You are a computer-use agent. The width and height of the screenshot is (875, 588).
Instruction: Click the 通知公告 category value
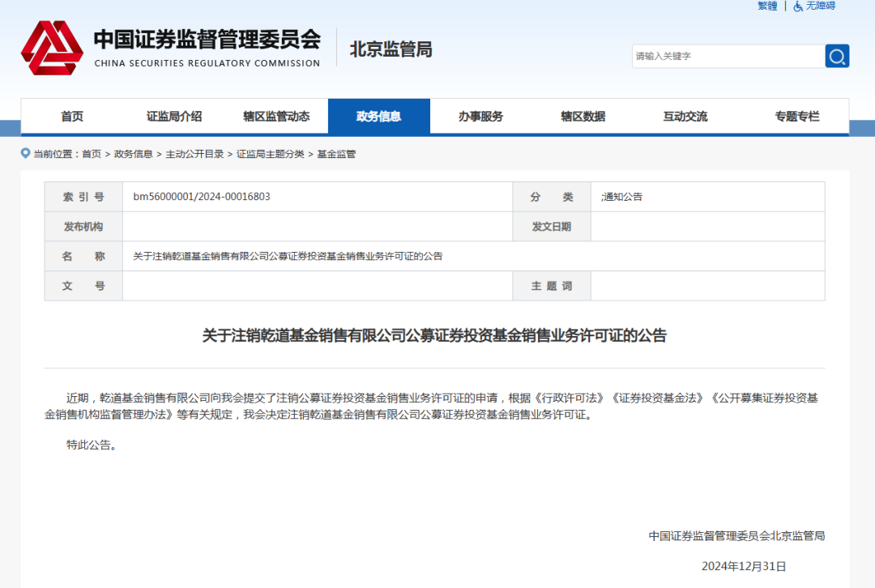click(x=622, y=196)
